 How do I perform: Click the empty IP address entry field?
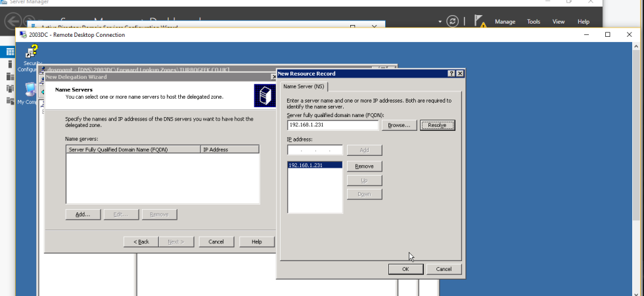click(315, 150)
